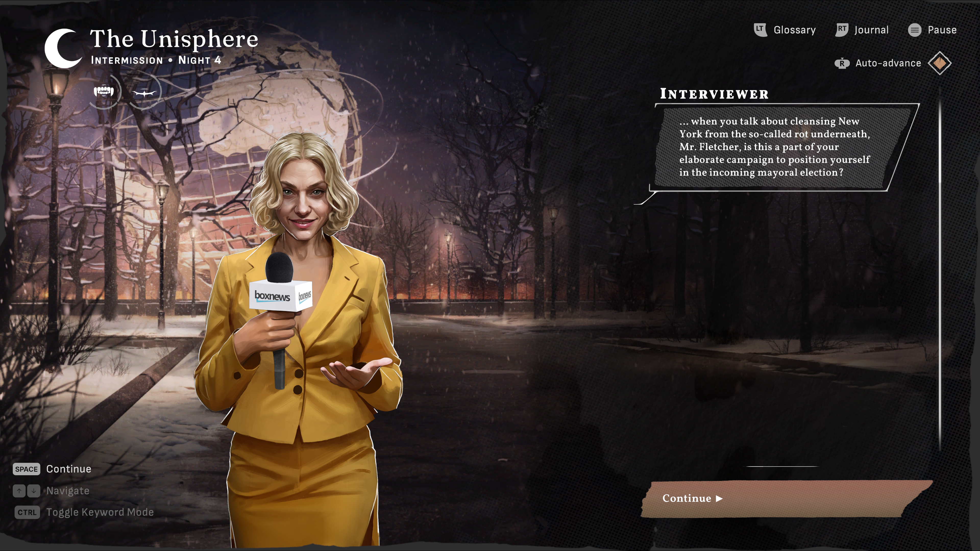980x551 pixels.
Task: Click the RT Journal key icon
Action: click(842, 30)
